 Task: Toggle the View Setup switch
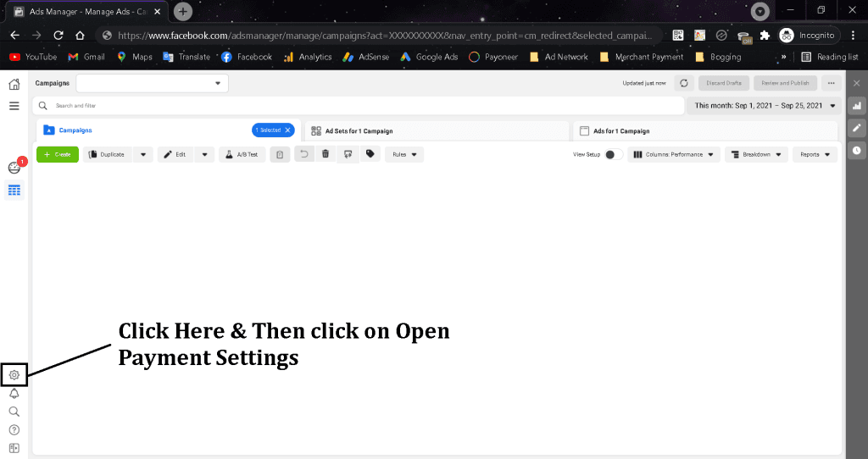(613, 154)
